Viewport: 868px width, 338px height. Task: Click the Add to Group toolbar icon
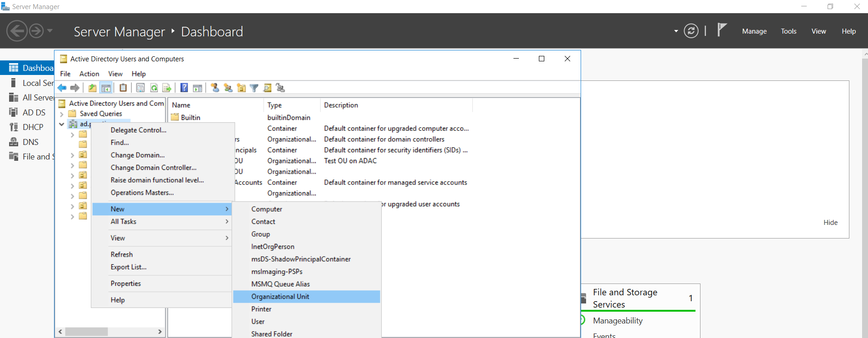click(x=280, y=88)
